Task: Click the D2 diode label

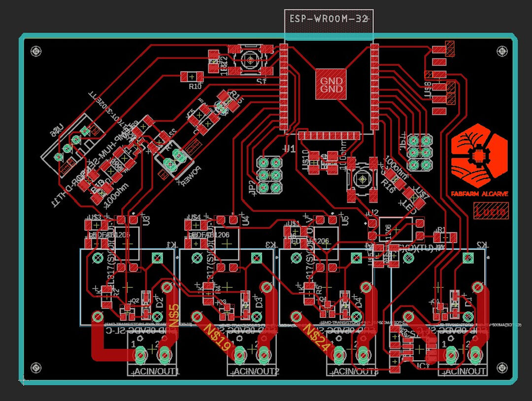Action: (160, 302)
